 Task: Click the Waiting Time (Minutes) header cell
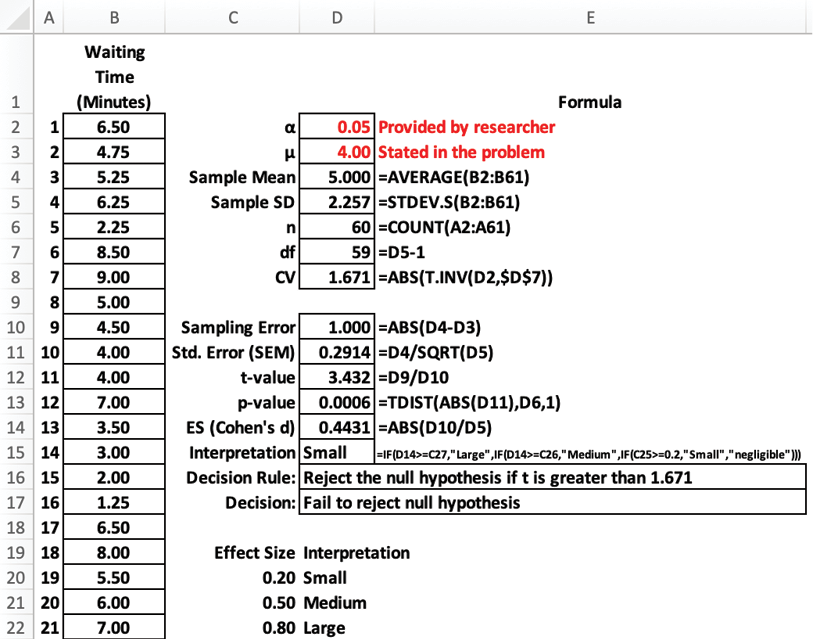point(114,76)
